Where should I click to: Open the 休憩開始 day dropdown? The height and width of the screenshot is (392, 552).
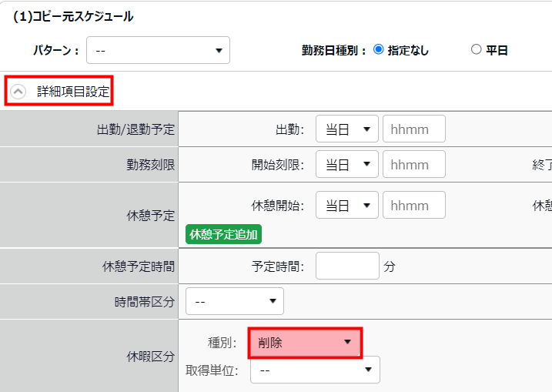[346, 205]
